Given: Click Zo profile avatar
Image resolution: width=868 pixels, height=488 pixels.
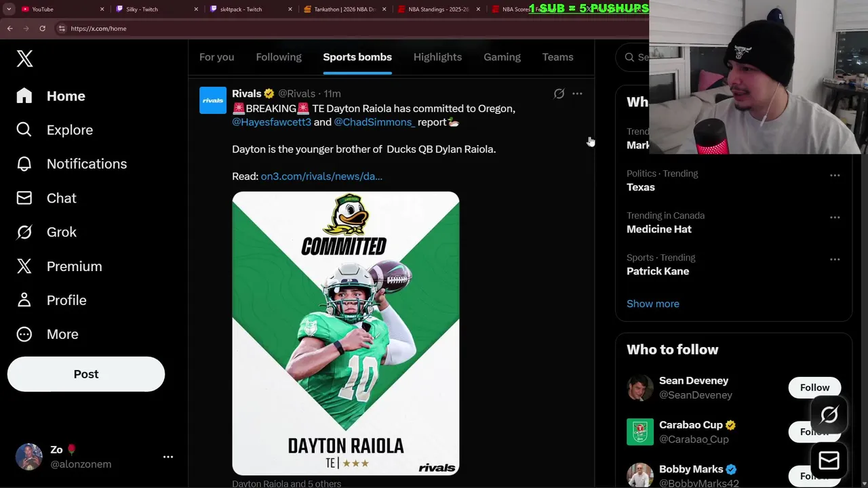Looking at the screenshot, I should click(29, 457).
